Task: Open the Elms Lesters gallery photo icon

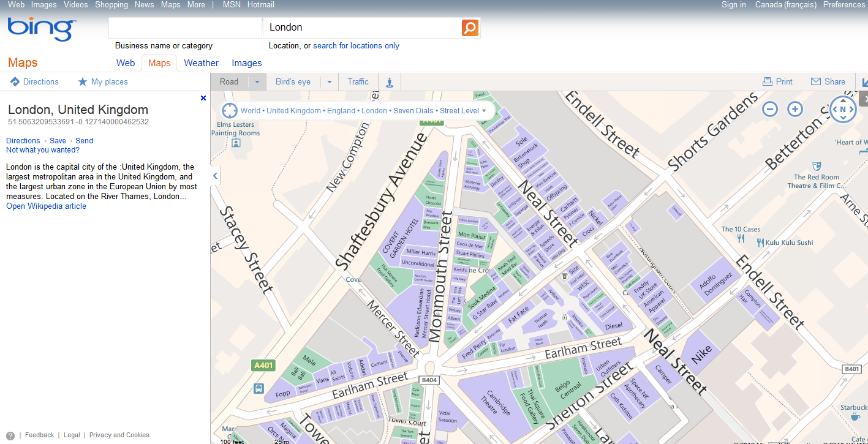Action: (236, 143)
